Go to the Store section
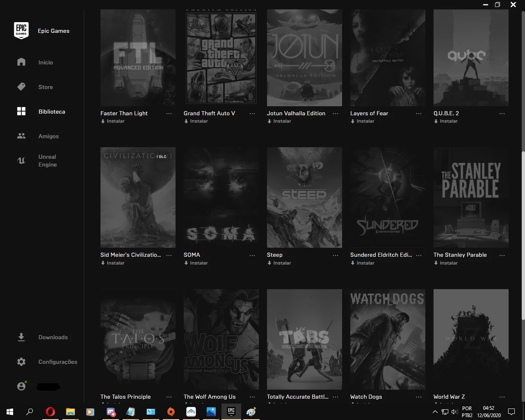 (x=46, y=87)
